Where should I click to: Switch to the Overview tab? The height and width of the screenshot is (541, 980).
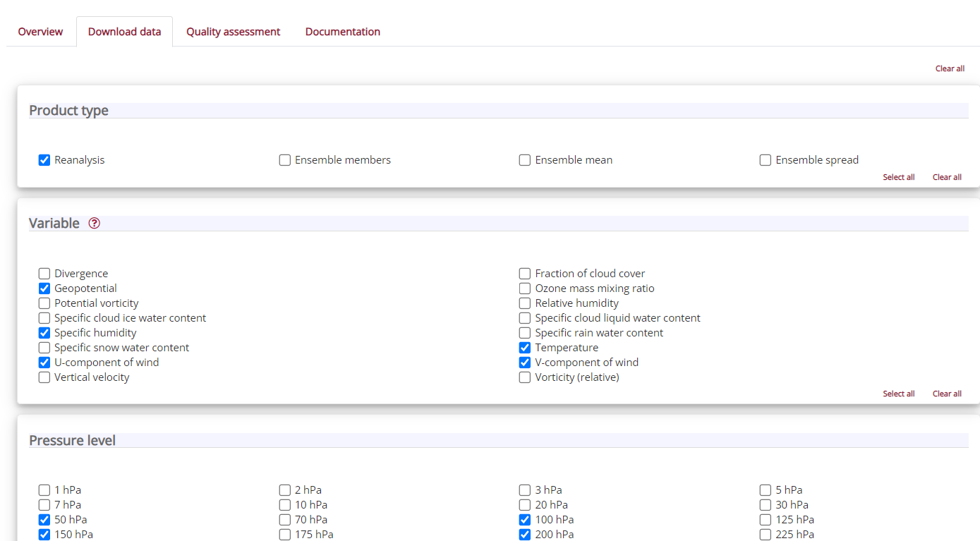coord(40,32)
